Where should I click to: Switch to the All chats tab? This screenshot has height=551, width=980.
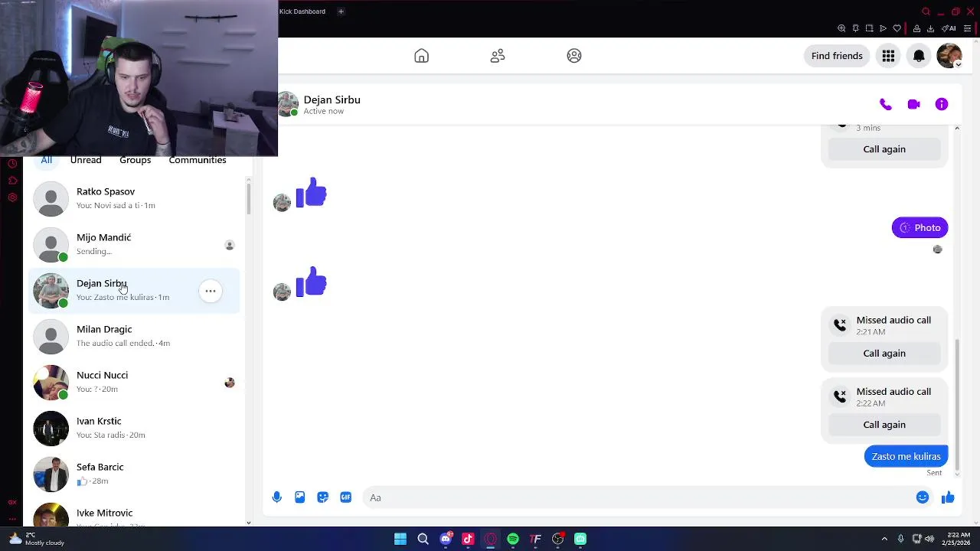[x=46, y=160]
